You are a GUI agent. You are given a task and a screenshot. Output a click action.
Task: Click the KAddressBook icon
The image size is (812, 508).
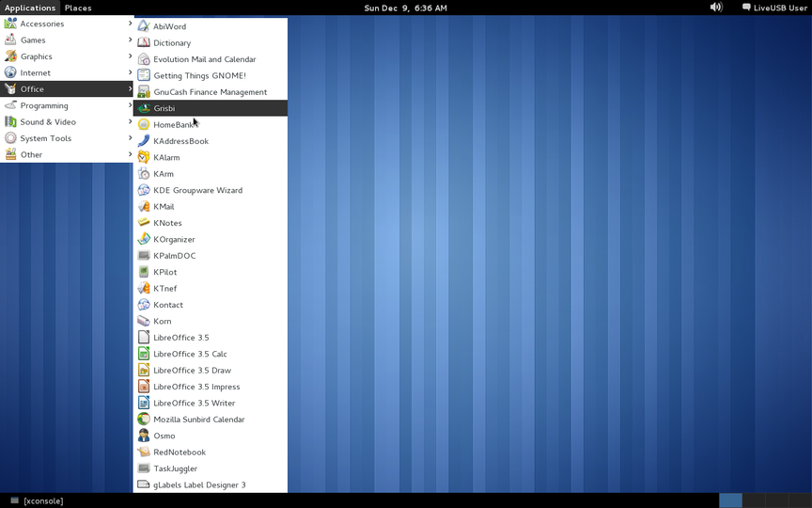tap(144, 141)
